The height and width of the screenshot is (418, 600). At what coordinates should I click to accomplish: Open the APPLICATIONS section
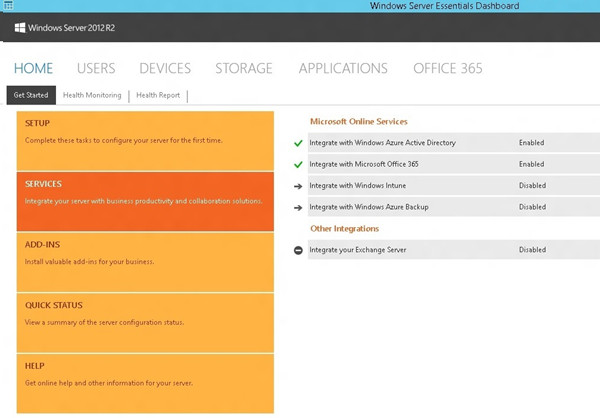[x=343, y=69]
